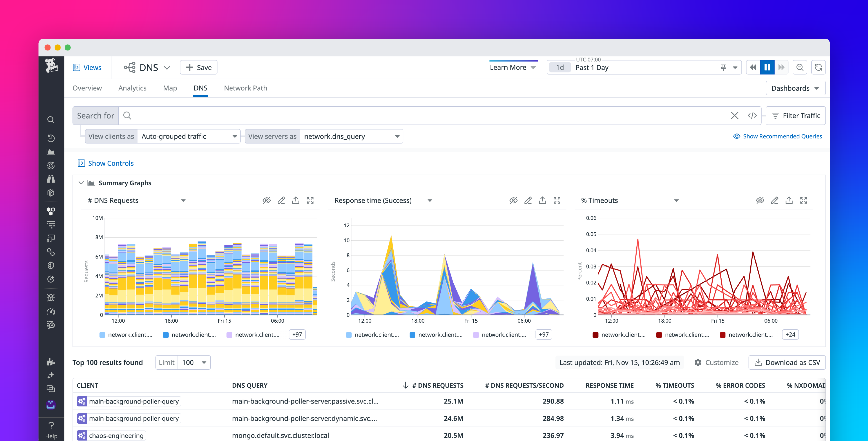Select the bug icon in the sidebar
The height and width of the screenshot is (441, 868).
pos(51,297)
